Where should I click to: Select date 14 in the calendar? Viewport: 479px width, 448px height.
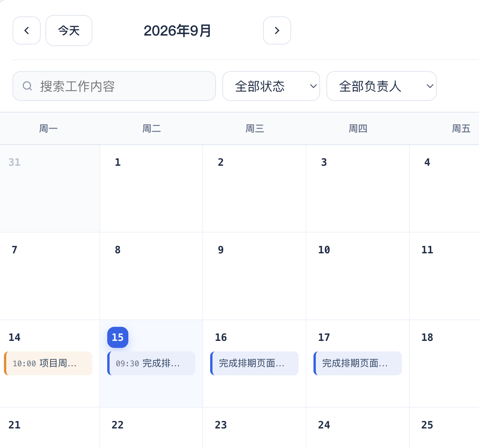pyautogui.click(x=14, y=337)
